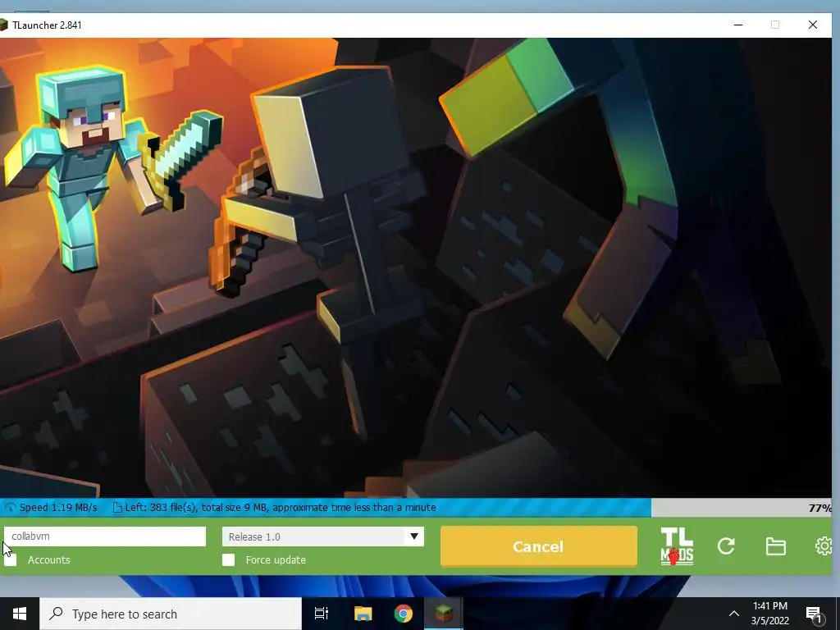
Task: Click the download speed gauge icon
Action: point(10,507)
